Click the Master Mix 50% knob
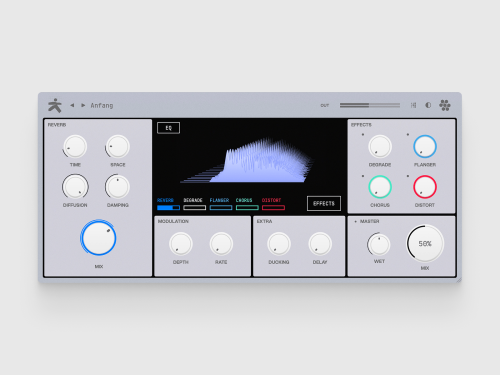This screenshot has height=375, width=500. [x=425, y=244]
